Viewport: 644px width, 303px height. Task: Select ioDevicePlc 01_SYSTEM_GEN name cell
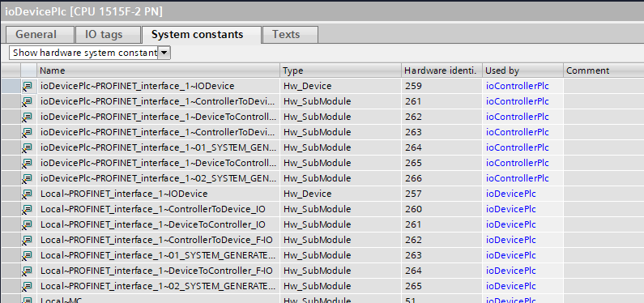click(x=159, y=147)
